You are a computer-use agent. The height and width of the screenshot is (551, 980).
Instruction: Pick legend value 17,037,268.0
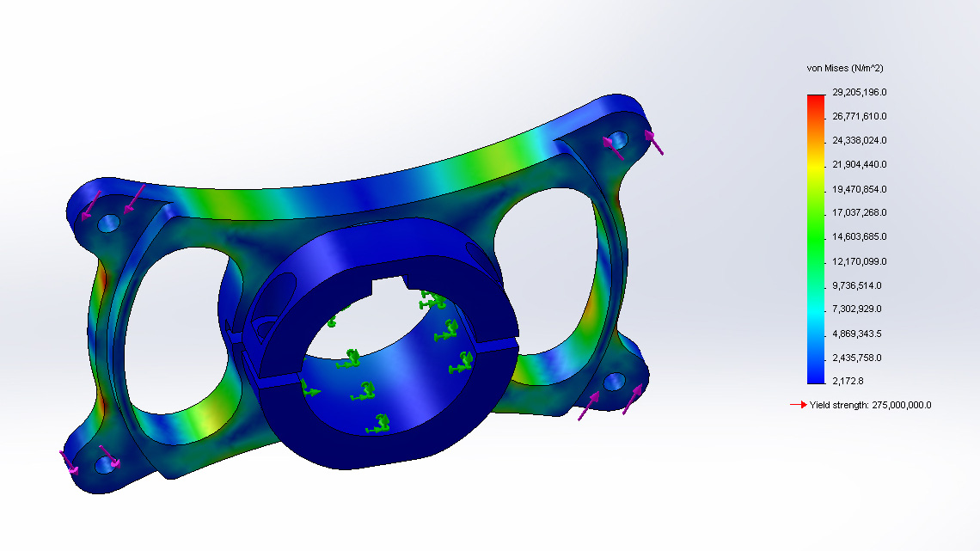click(860, 212)
